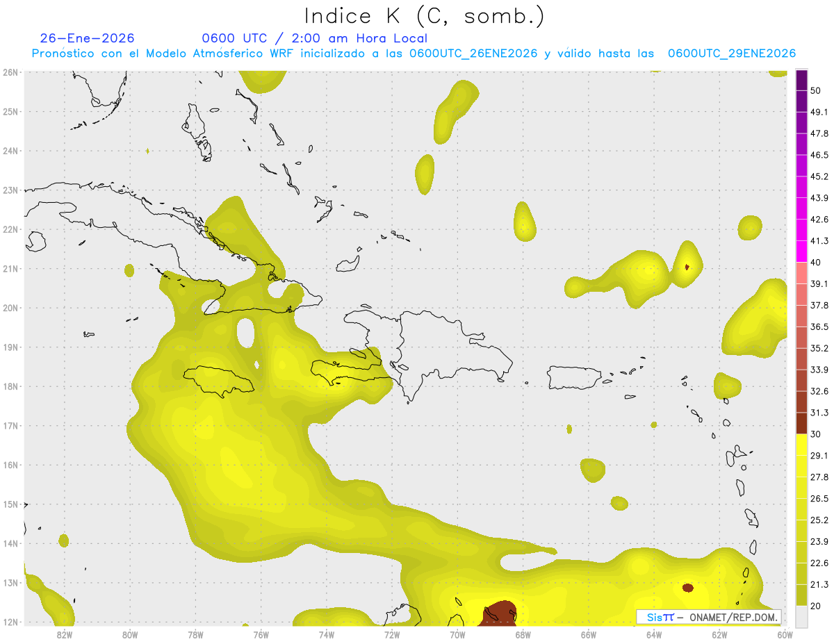Click the 12N latitude label
This screenshot has width=834, height=644.
[x=10, y=622]
